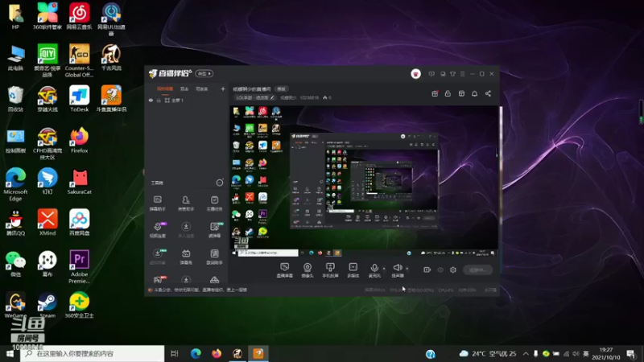Select the Adobe Premiere desktop shortcut
Viewport: 644px width, 362px height.
pos(79,267)
